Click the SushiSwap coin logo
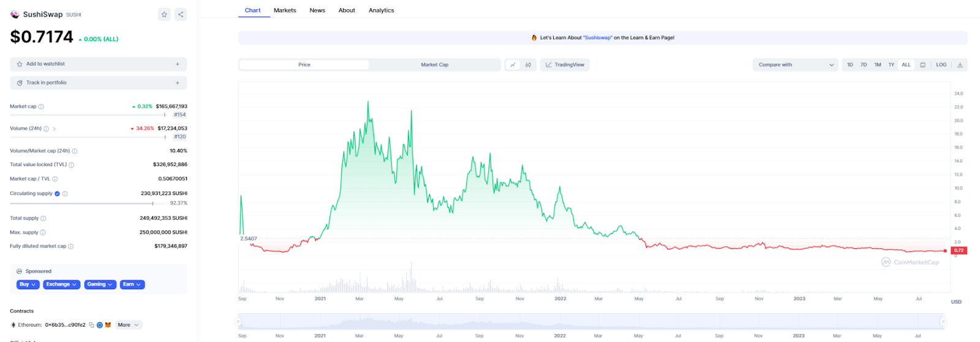980x342 pixels. (15, 14)
